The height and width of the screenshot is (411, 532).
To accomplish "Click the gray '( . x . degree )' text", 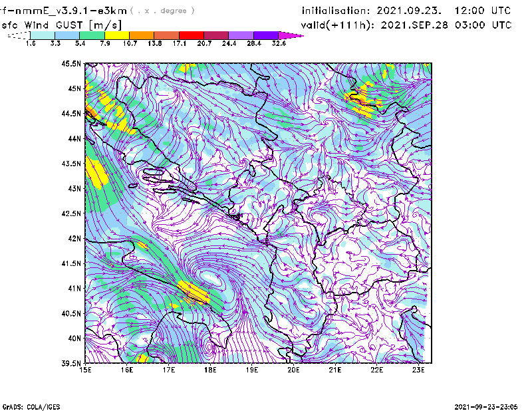I will point(162,11).
